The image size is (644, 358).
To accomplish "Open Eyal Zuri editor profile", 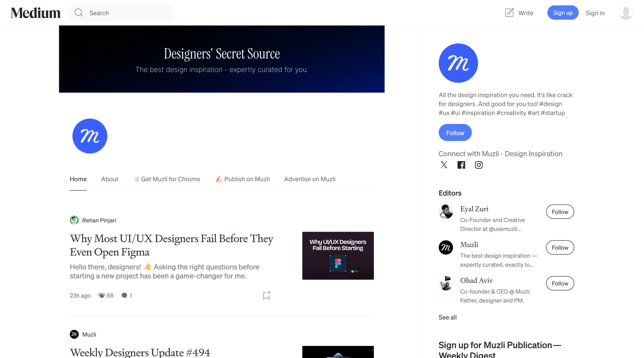I will [474, 209].
